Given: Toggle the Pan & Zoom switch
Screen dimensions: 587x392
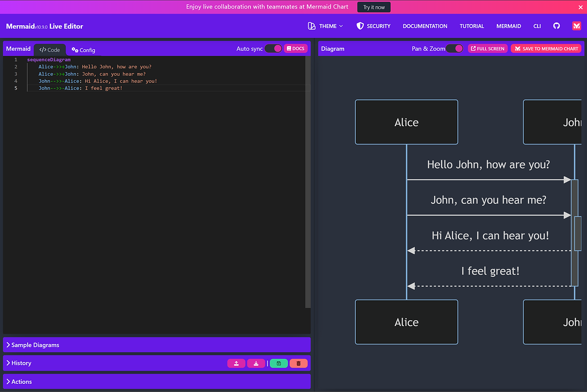Looking at the screenshot, I should coord(455,48).
